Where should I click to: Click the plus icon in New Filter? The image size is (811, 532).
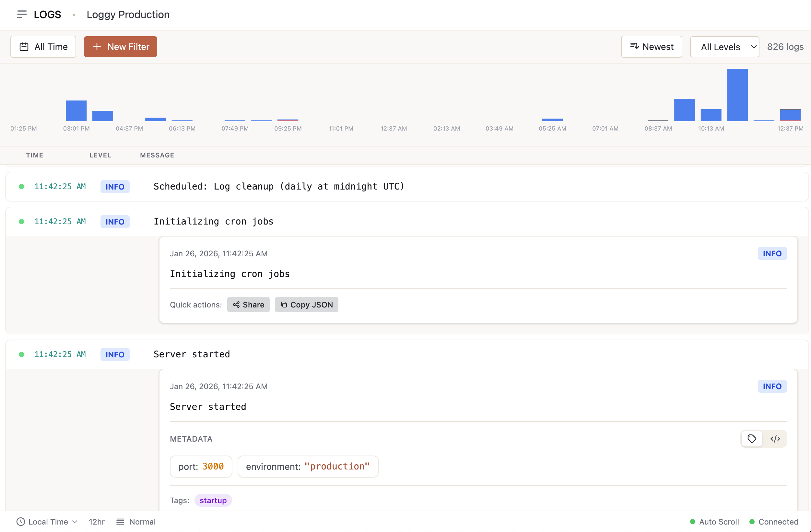point(97,47)
